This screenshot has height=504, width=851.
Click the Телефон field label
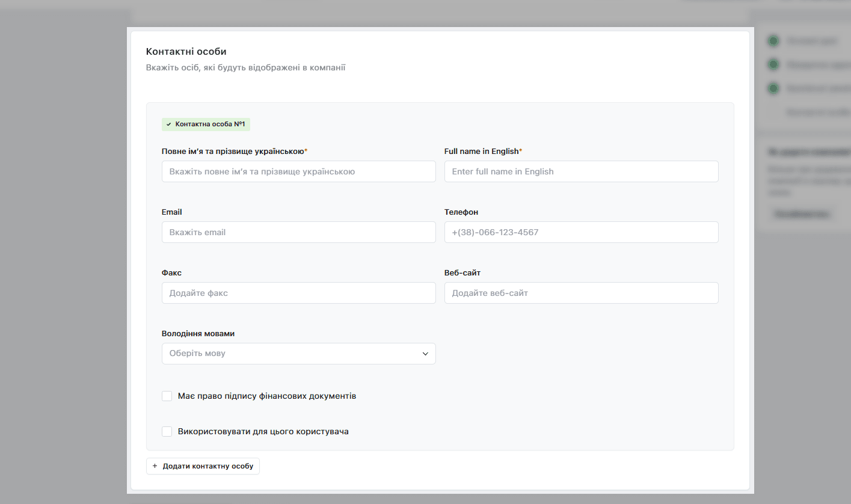tap(461, 212)
